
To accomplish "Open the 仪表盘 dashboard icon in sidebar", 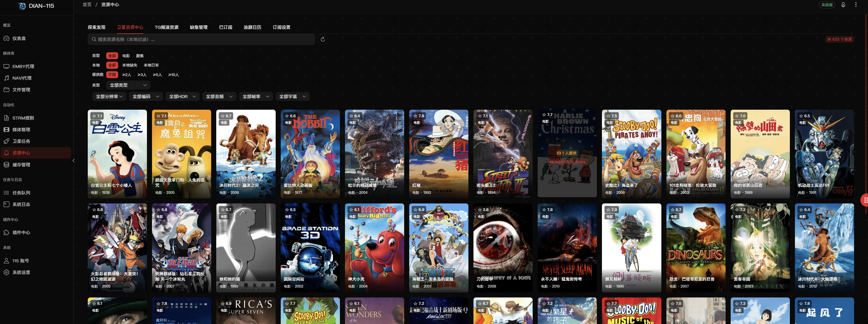I will pyautogui.click(x=6, y=38).
